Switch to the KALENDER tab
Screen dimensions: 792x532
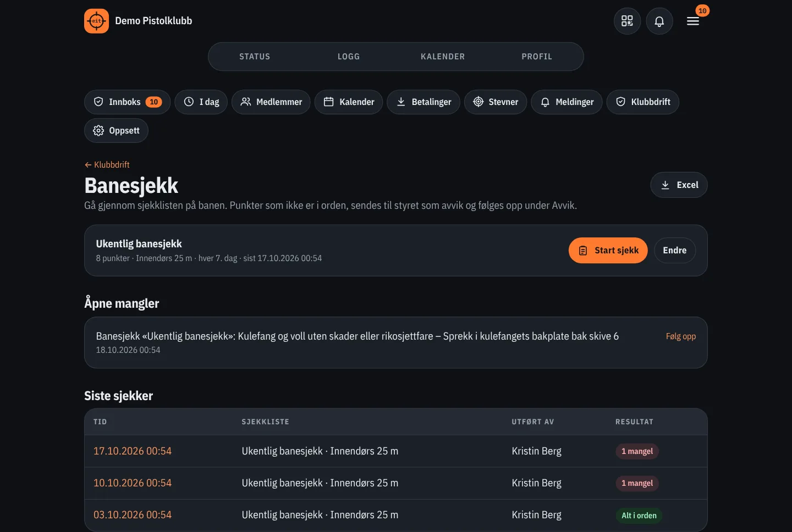tap(443, 57)
